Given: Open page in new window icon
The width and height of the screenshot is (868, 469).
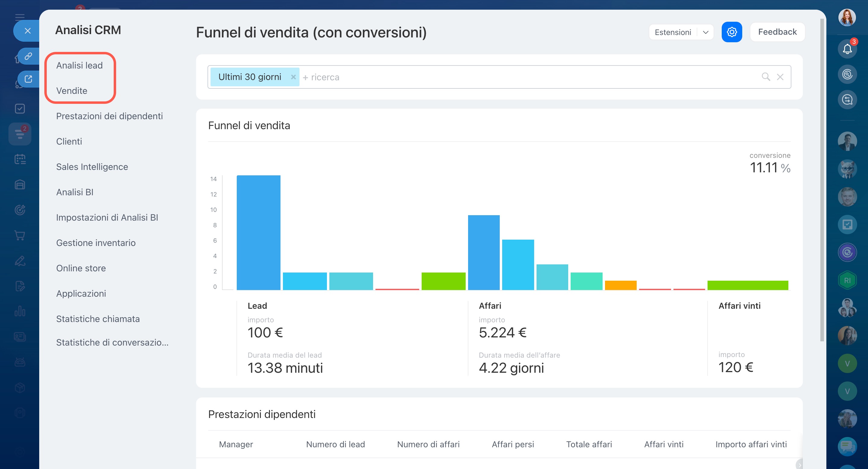Looking at the screenshot, I should [28, 79].
